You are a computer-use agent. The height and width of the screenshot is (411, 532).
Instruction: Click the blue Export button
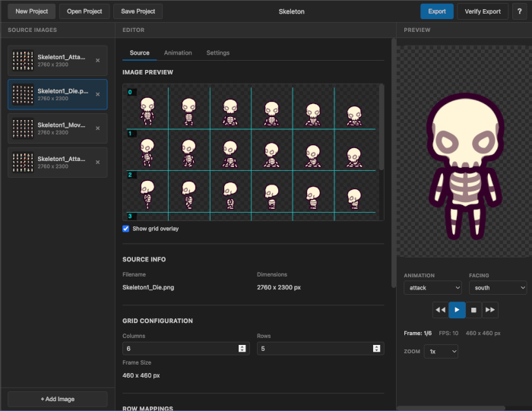[x=437, y=11]
